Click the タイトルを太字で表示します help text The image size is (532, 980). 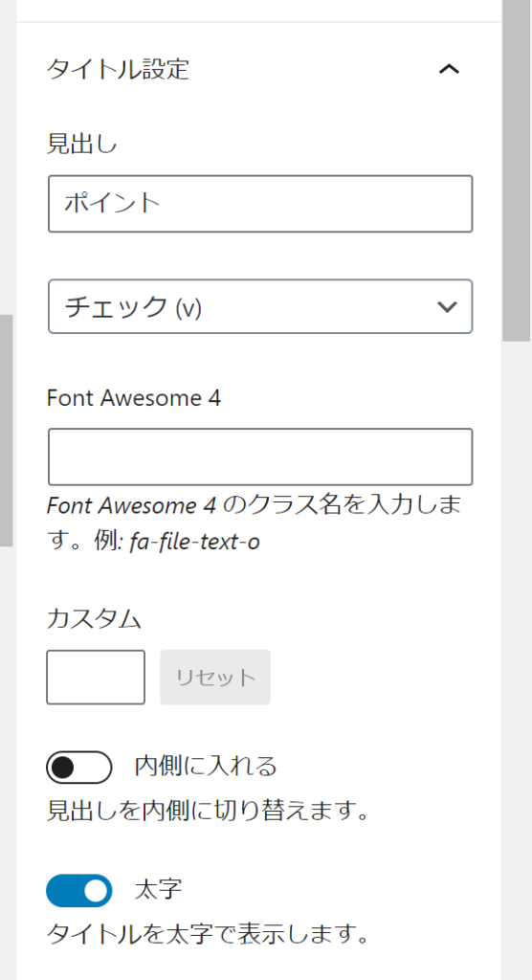coord(209,934)
